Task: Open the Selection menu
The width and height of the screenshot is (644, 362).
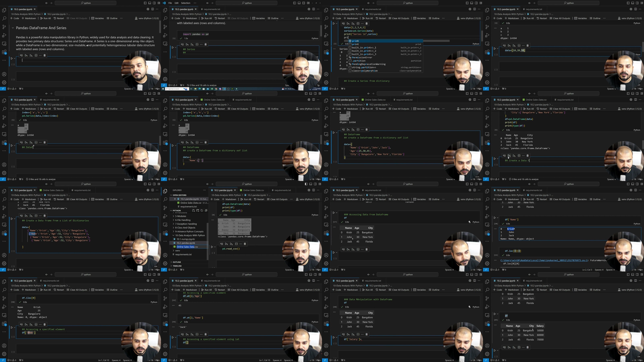Action: pos(186,3)
